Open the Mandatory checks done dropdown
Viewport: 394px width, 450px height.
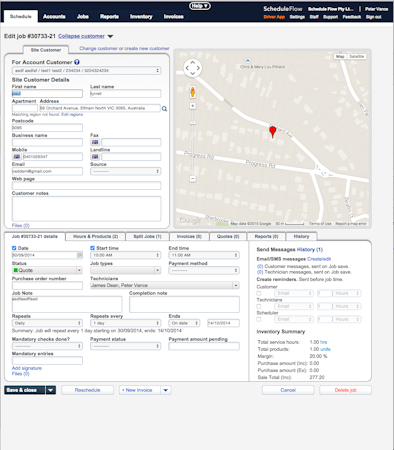[x=47, y=346]
